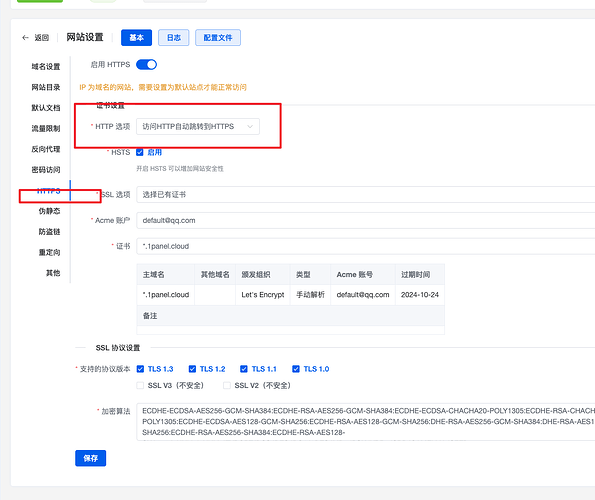Open the HTTP option dropdown
The height and width of the screenshot is (500, 595).
tap(198, 126)
